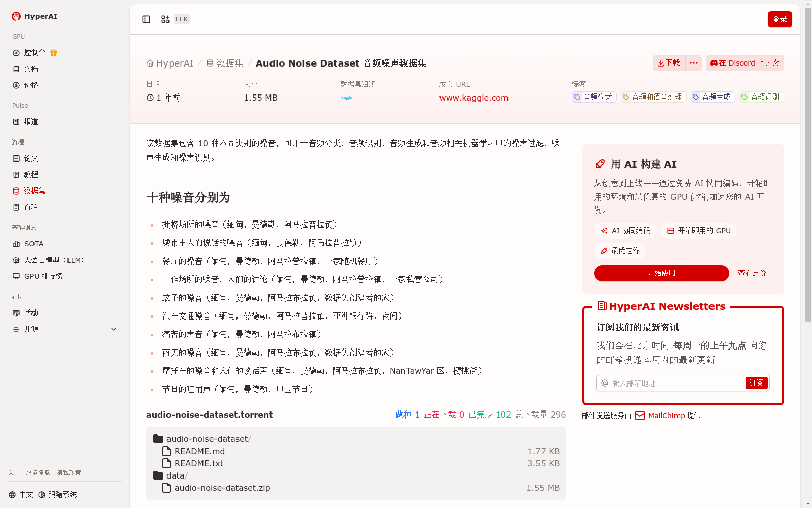Select the 音频识别 tag

761,97
